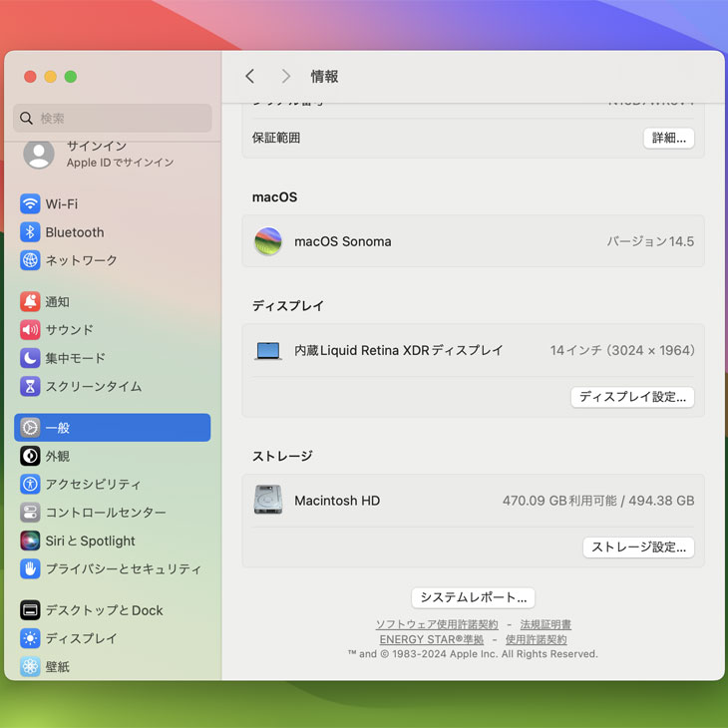Open Wi-Fi settings icon in sidebar

click(30, 203)
